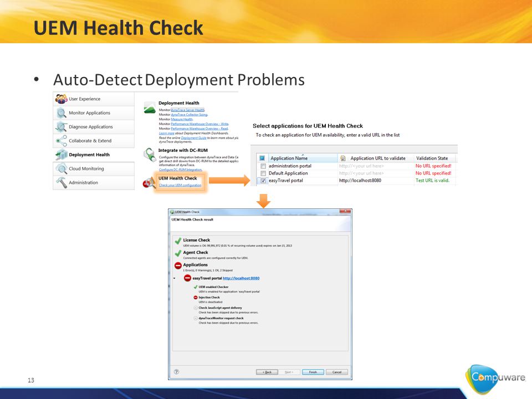Click the UEM enabled Checker green checkmark
Screen dimensions: 532x399
[x=196, y=287]
